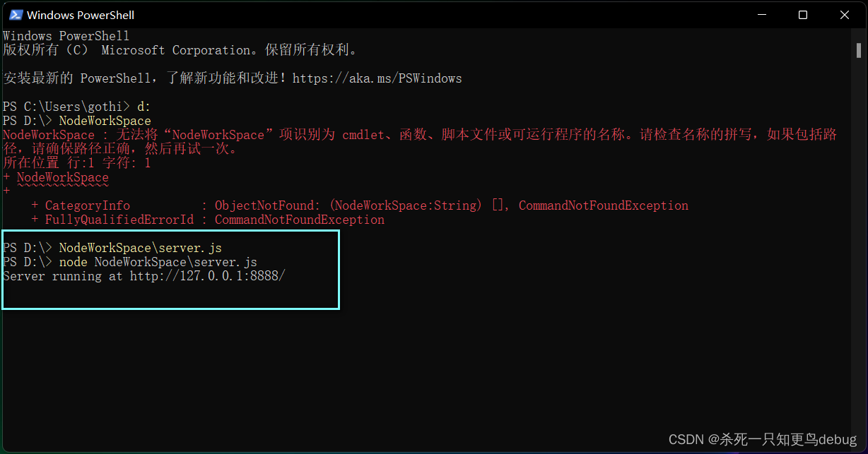Screen dimensions: 868x454
Task: Minimize the Windows PowerShell window
Action: click(761, 15)
